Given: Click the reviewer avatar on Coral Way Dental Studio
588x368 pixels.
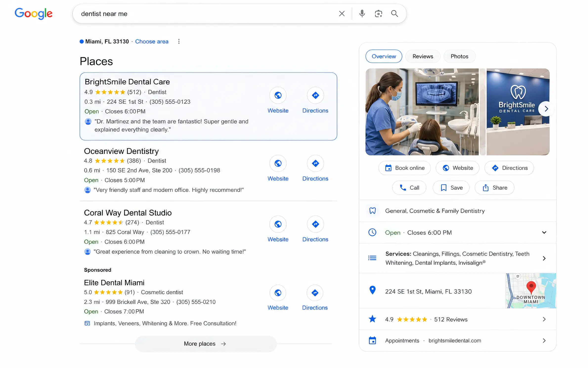Looking at the screenshot, I should point(87,252).
